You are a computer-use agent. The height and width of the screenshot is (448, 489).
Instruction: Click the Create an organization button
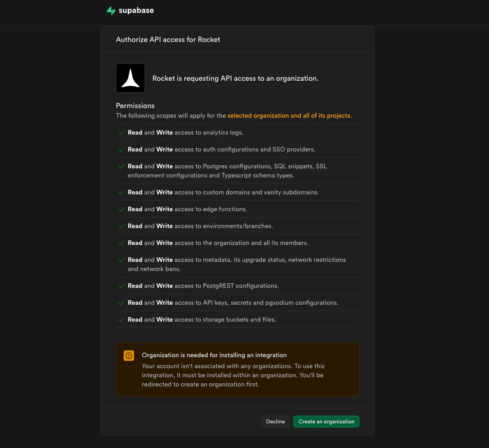(x=326, y=421)
